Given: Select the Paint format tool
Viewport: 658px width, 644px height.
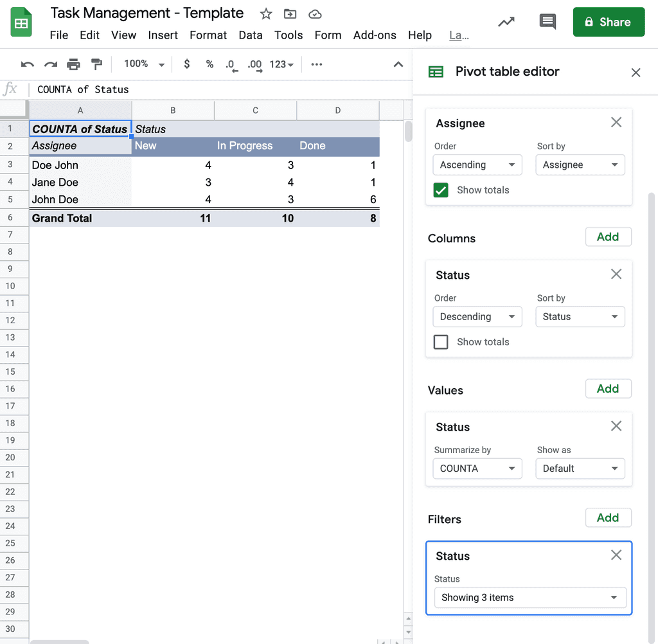Looking at the screenshot, I should pos(96,64).
